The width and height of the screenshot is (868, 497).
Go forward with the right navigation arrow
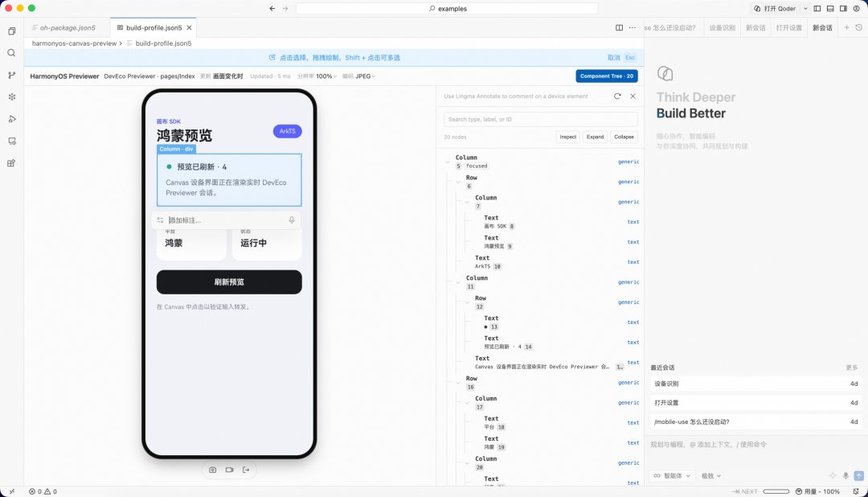285,8
